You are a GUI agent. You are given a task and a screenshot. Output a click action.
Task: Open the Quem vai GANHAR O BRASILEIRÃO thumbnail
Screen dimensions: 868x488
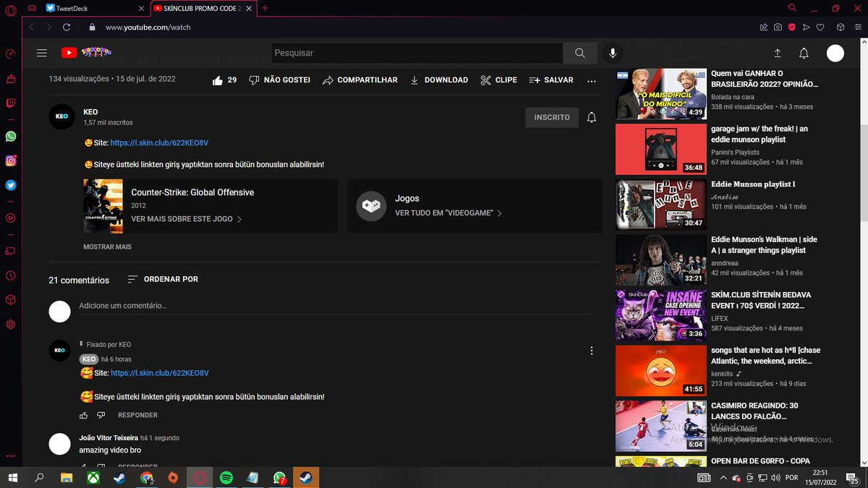click(660, 94)
